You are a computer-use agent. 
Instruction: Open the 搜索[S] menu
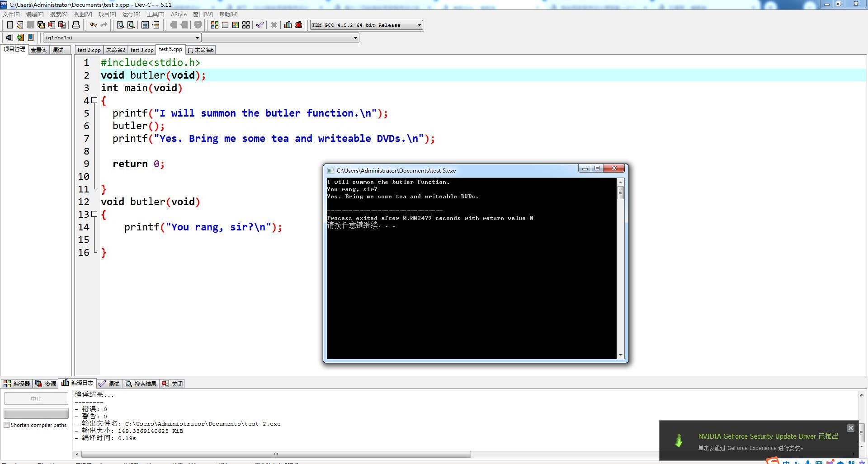click(x=59, y=14)
